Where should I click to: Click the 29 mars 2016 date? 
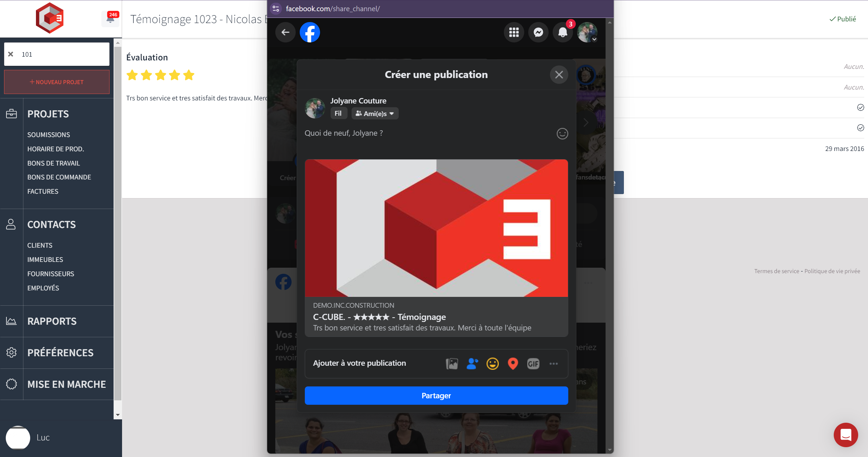click(x=845, y=149)
